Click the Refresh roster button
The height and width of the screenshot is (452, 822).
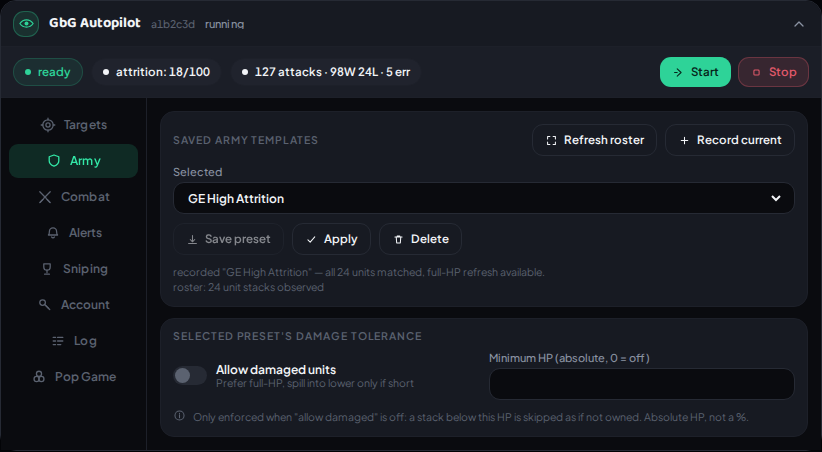[594, 140]
